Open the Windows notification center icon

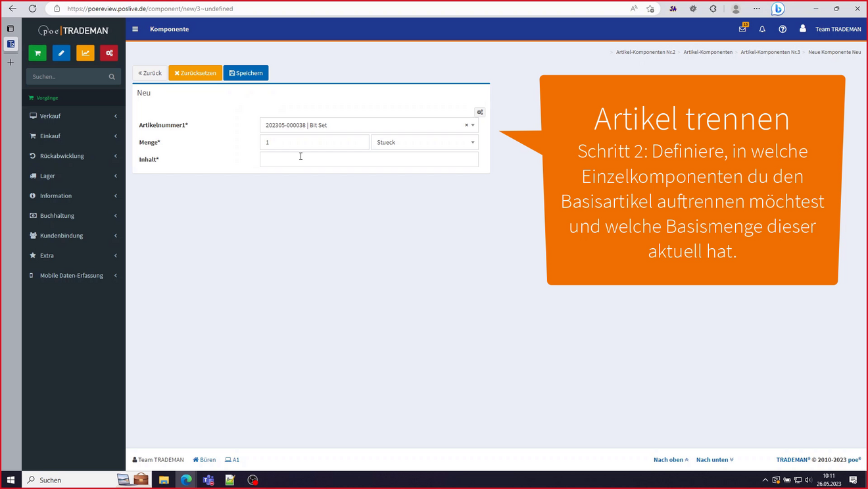click(x=853, y=480)
